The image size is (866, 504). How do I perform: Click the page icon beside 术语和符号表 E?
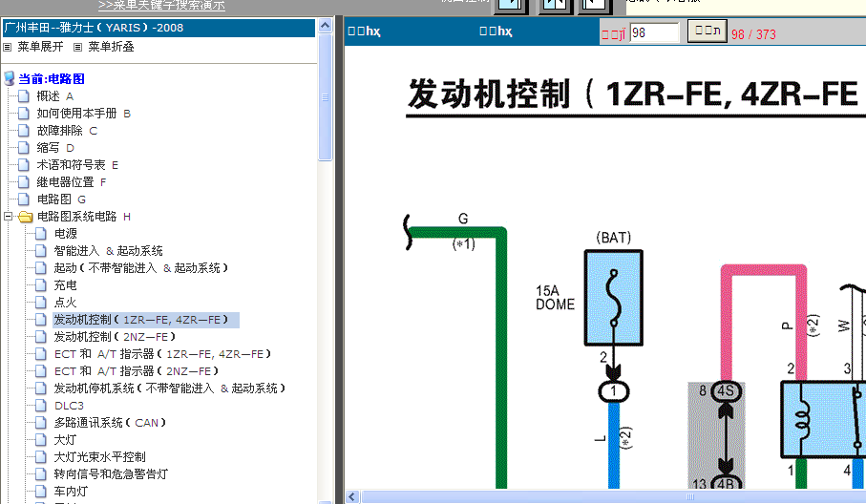(x=24, y=164)
